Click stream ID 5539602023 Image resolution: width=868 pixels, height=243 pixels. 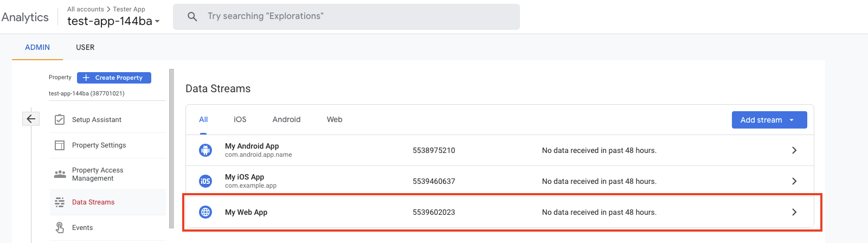(x=434, y=212)
